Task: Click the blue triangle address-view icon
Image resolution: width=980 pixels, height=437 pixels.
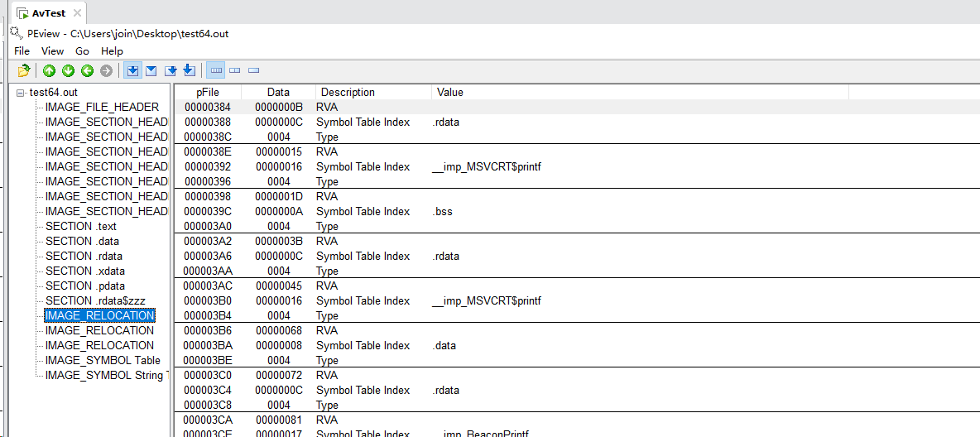Action: click(x=151, y=70)
